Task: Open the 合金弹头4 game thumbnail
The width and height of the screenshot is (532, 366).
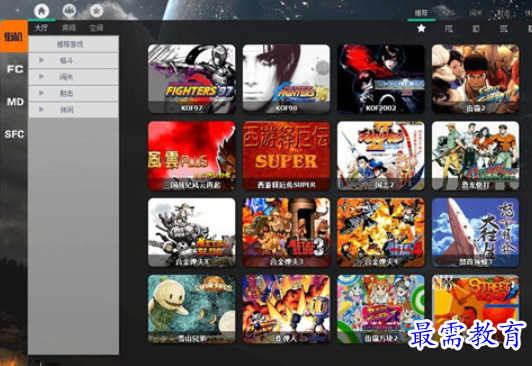Action: tap(381, 233)
